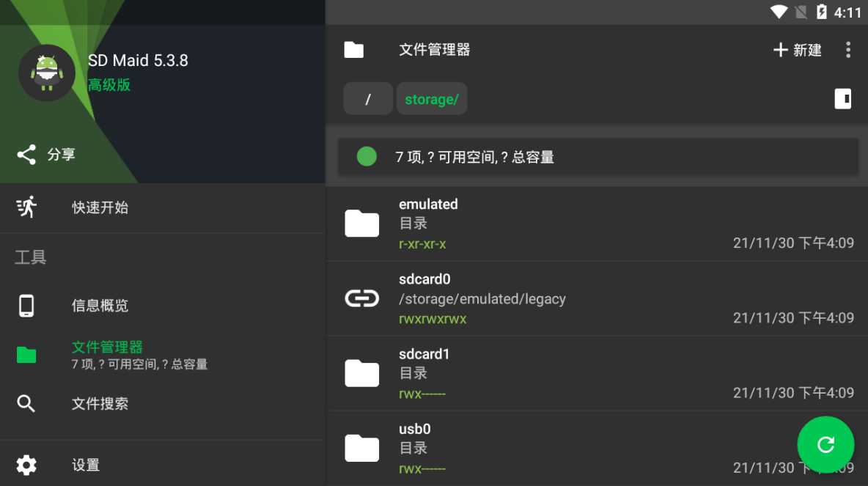Tap the green storage status circle
The image size is (868, 486).
click(x=366, y=156)
